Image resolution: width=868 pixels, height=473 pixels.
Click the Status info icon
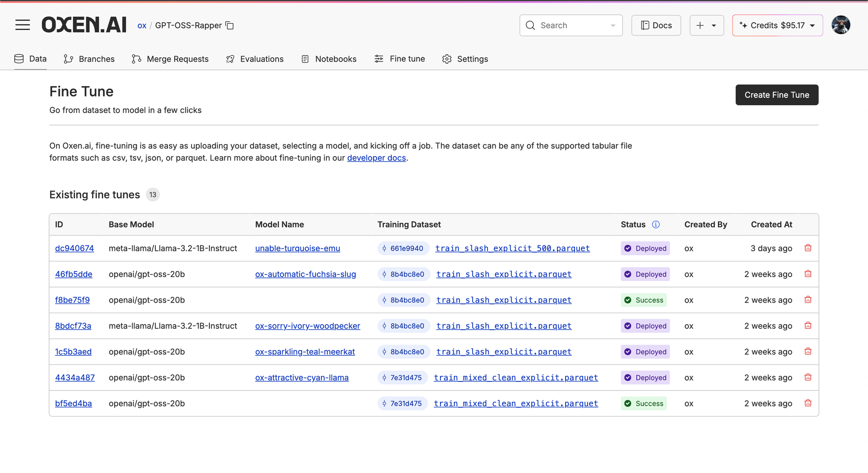[x=656, y=225]
